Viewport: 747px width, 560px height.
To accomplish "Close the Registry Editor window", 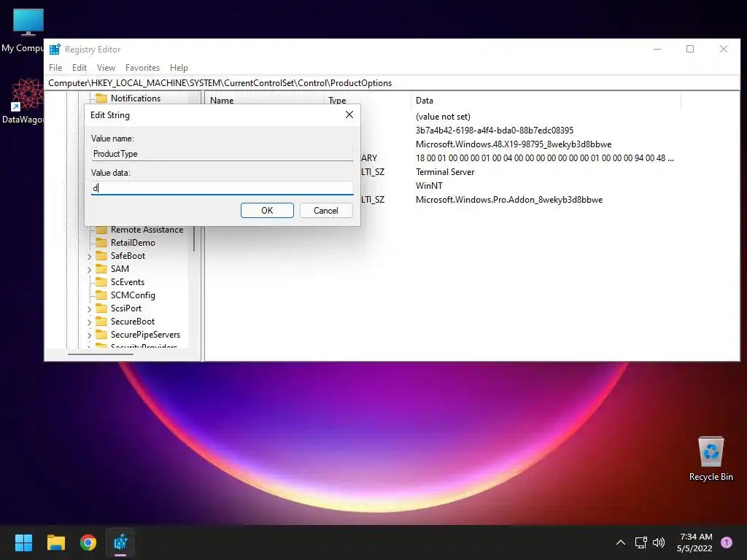I will click(723, 49).
